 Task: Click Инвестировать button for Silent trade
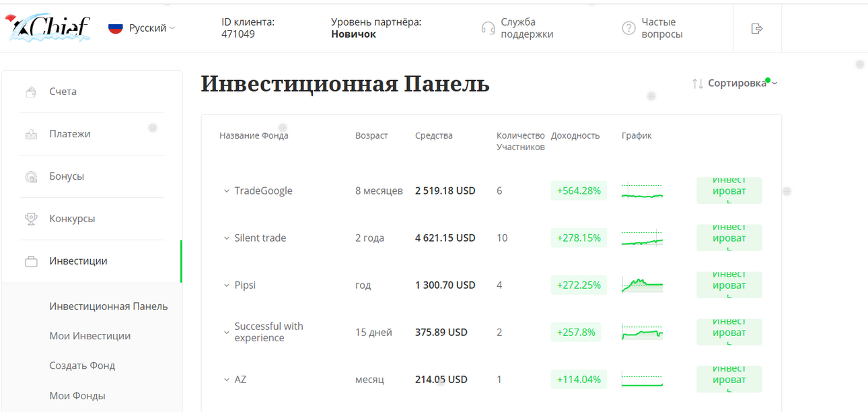pyautogui.click(x=729, y=238)
